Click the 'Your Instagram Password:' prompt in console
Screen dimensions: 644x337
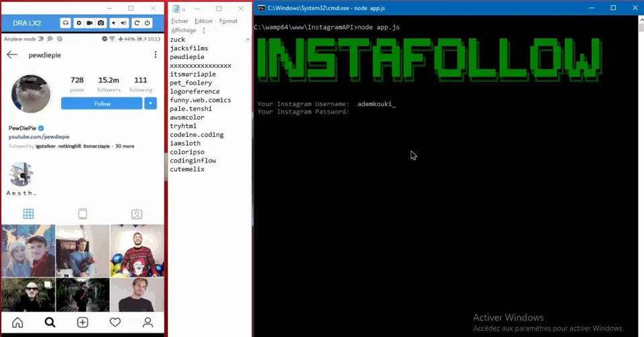[303, 112]
